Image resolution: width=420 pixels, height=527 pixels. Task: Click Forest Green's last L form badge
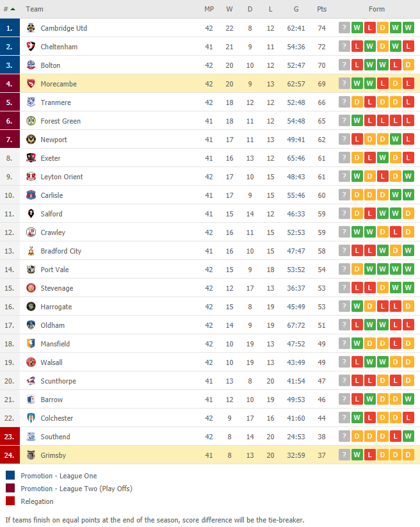point(408,120)
